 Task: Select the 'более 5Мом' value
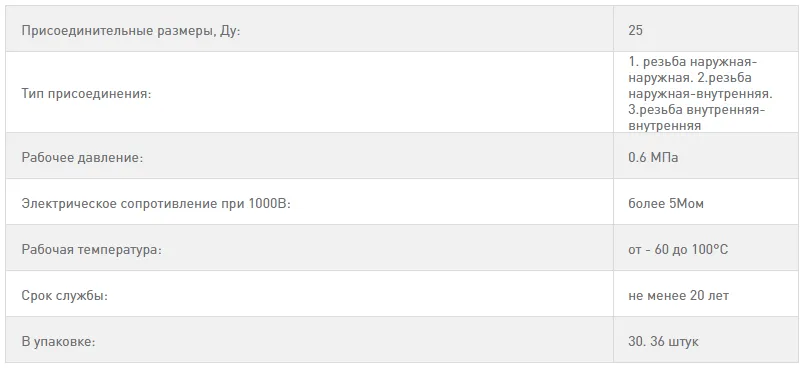(666, 204)
